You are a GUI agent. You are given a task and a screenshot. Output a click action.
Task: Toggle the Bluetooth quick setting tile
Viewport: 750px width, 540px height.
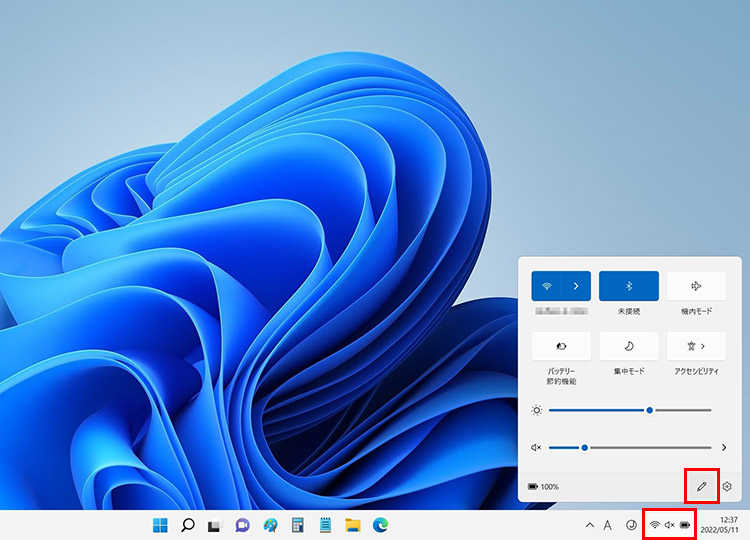[628, 286]
